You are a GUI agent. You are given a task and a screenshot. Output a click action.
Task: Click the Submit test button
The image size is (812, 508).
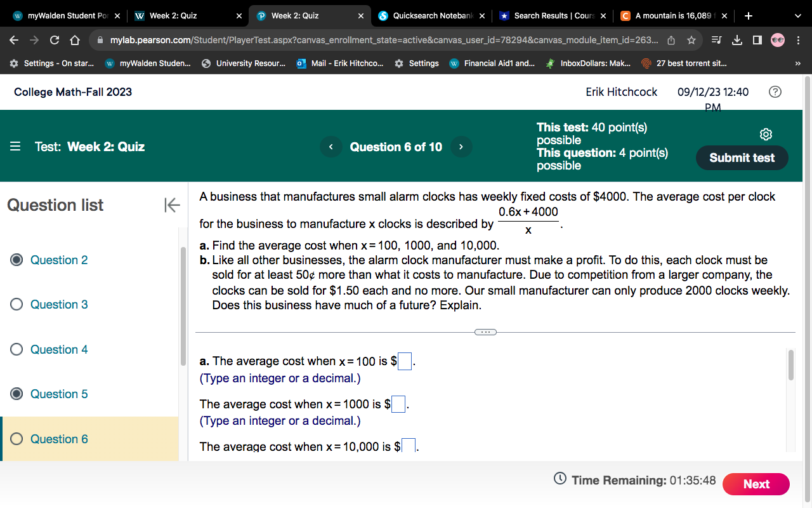[x=742, y=157]
